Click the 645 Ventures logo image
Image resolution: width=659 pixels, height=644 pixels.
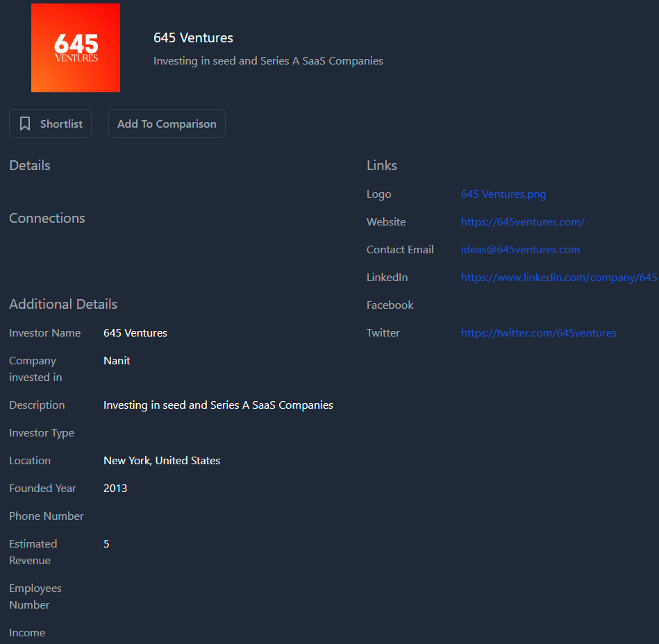[76, 48]
